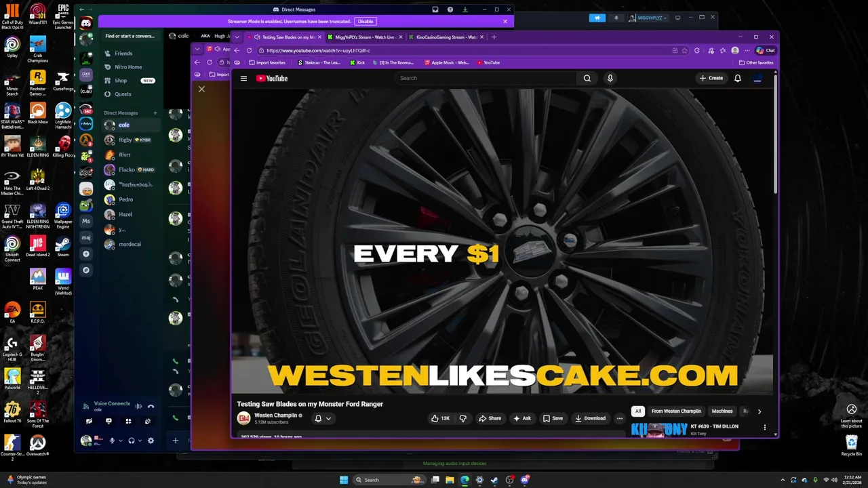Open Edge tab actions dropdown
Image resolution: width=868 pixels, height=488 pixels.
point(237,37)
